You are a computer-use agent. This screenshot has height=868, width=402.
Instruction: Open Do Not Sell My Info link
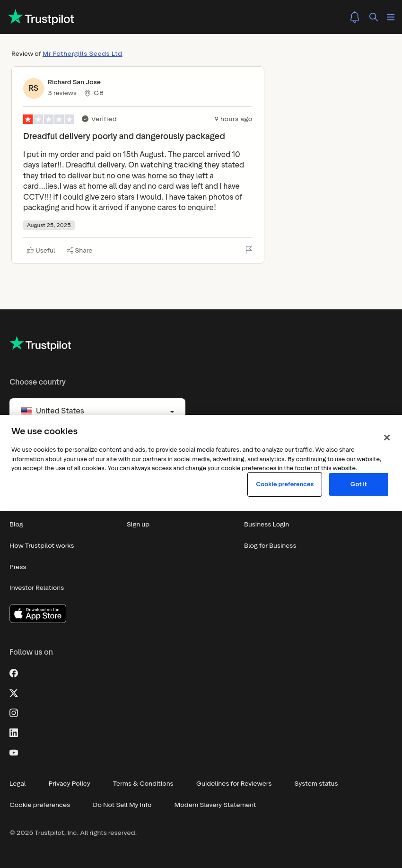[122, 805]
